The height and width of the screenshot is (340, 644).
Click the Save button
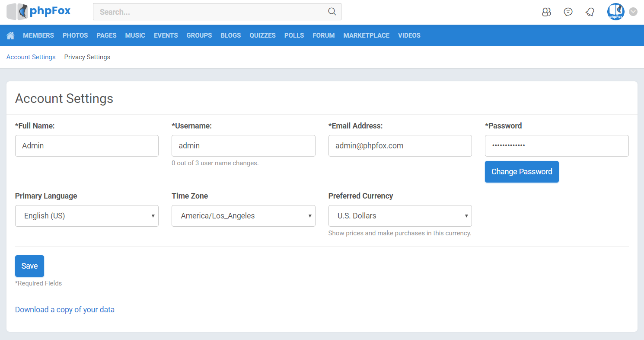29,266
